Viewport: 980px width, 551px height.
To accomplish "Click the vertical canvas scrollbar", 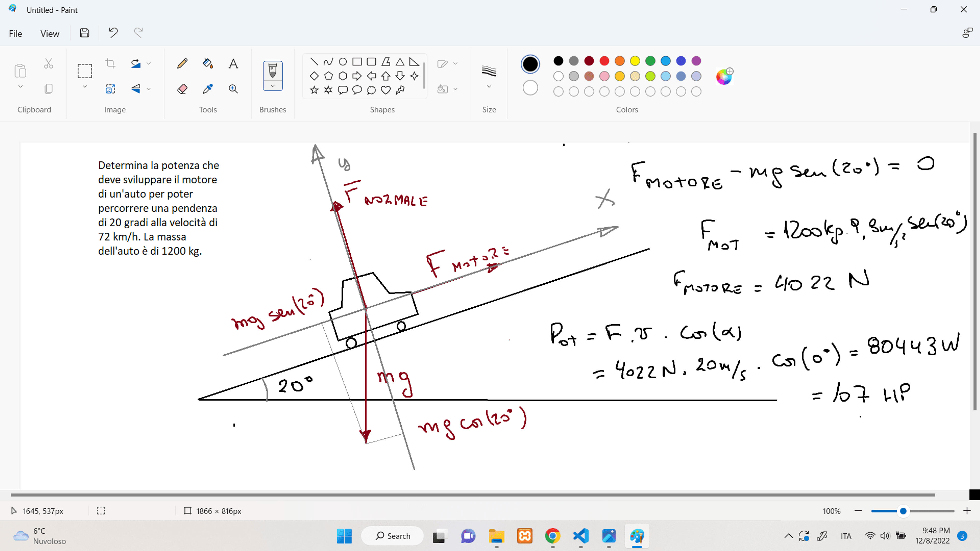I will [x=975, y=271].
